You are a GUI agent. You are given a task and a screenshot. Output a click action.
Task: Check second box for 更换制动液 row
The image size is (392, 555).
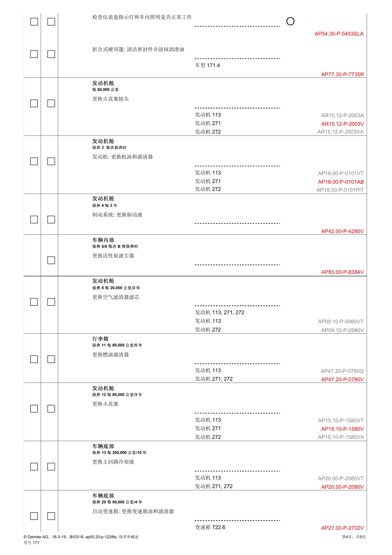point(51,219)
